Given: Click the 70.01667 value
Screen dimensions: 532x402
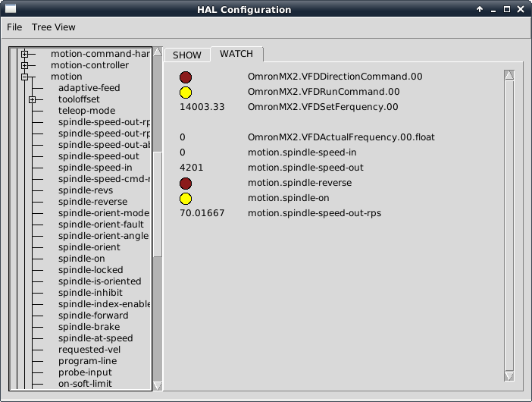Looking at the screenshot, I should tap(202, 213).
